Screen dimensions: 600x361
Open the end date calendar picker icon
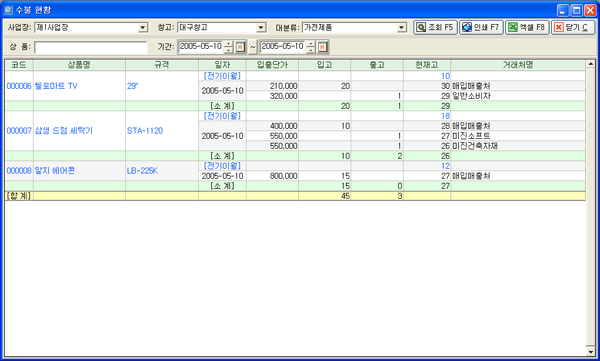point(322,47)
